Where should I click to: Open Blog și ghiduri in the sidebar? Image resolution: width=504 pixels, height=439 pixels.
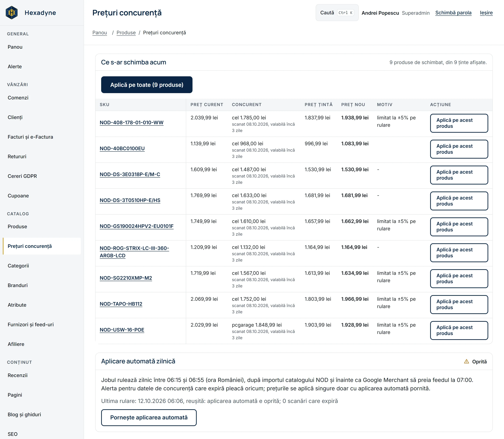point(42,414)
